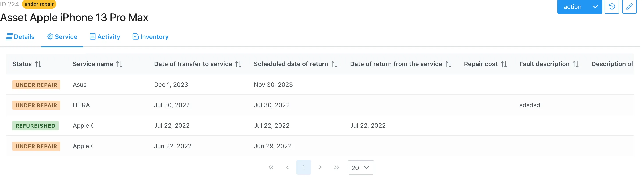Select the Service tab
Viewport: 644px width, 186px height.
point(62,37)
